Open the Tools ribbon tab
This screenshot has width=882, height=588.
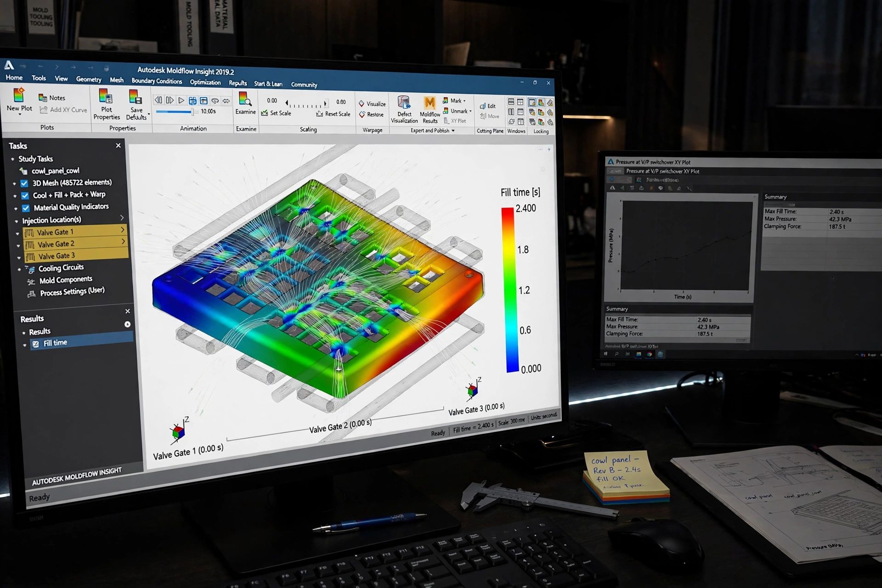click(x=39, y=78)
